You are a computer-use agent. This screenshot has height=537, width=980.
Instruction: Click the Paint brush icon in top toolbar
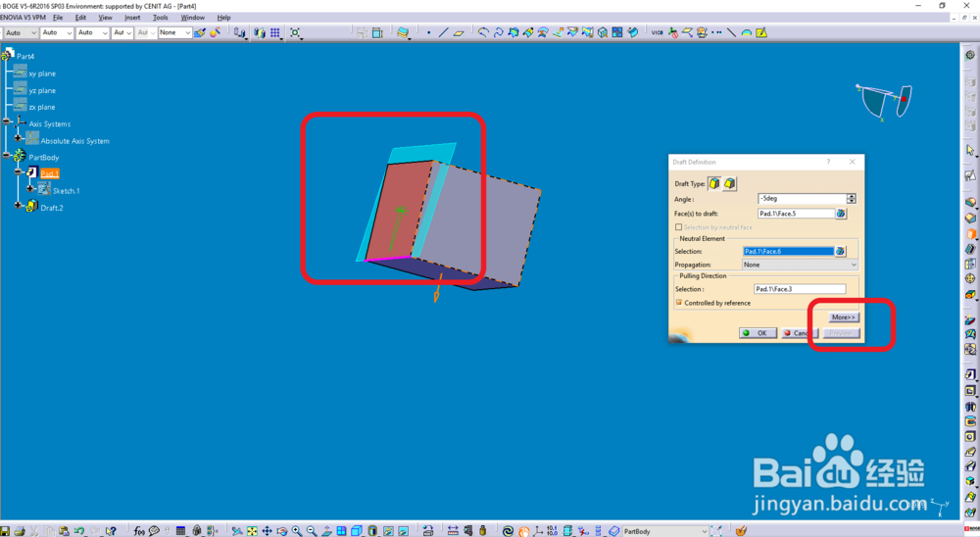199,32
